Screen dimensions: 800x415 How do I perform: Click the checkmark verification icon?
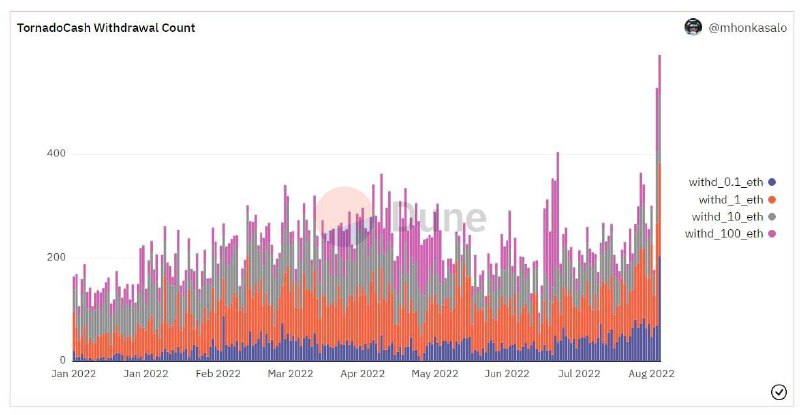[779, 392]
